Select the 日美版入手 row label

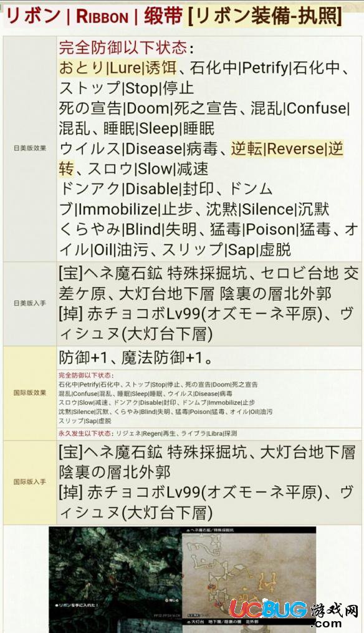tap(30, 303)
